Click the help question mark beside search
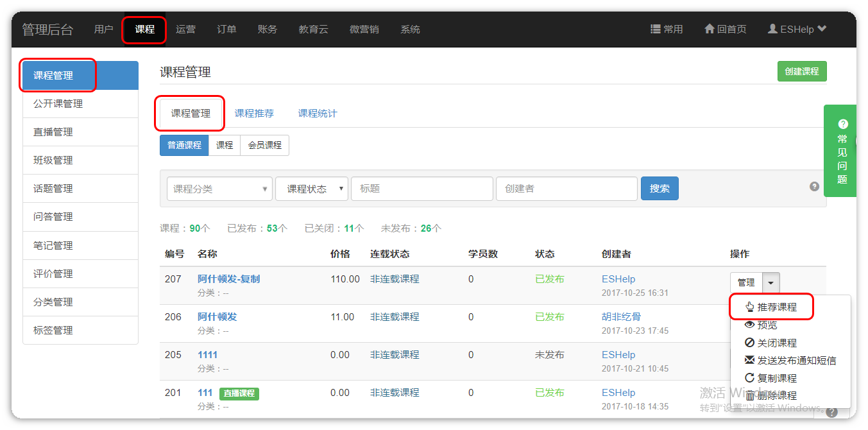 pyautogui.click(x=814, y=187)
